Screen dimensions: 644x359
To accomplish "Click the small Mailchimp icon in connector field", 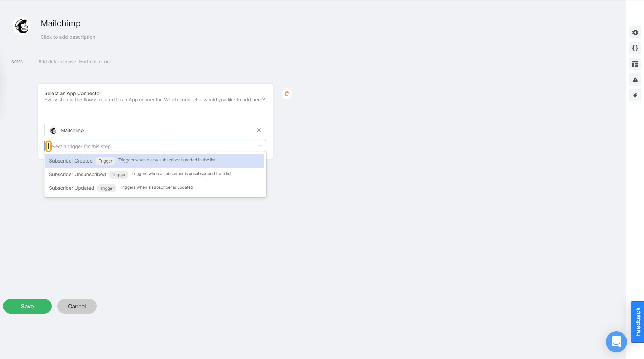I will (53, 130).
